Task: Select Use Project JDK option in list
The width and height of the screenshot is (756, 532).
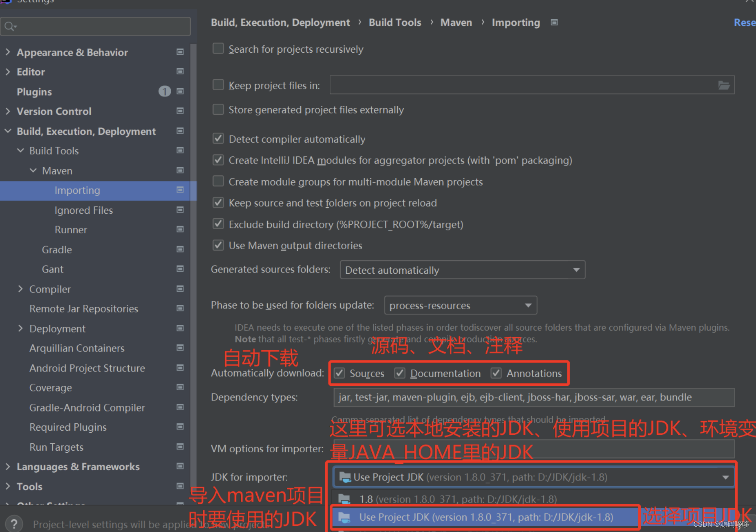Action: (485, 517)
